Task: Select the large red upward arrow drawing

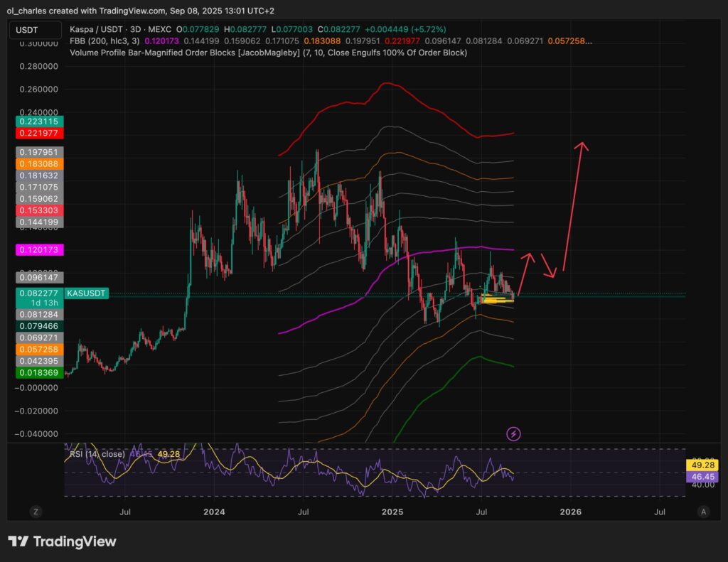Action: [x=573, y=206]
